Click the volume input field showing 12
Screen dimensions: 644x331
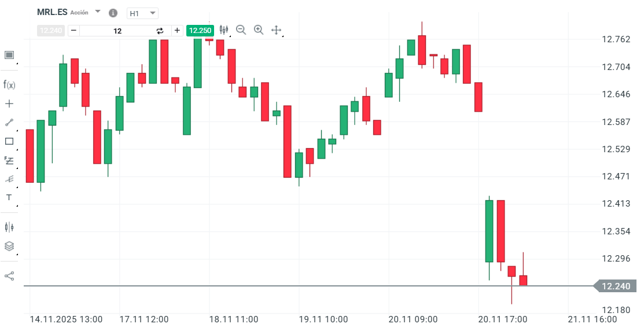pos(117,31)
